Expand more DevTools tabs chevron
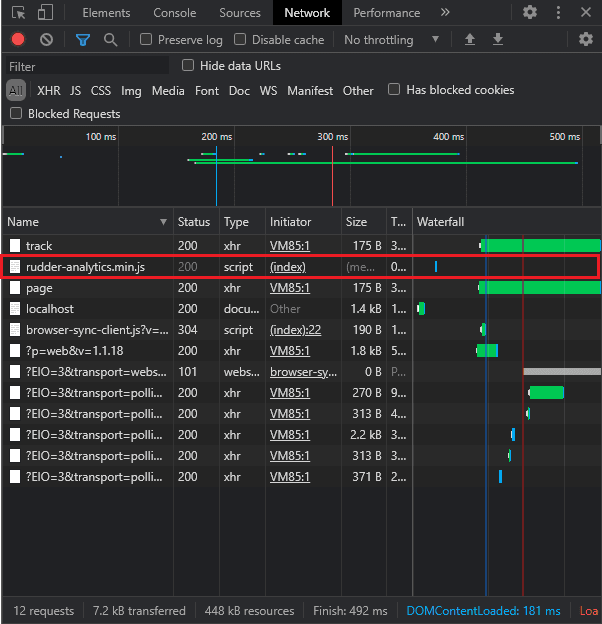 tap(445, 13)
